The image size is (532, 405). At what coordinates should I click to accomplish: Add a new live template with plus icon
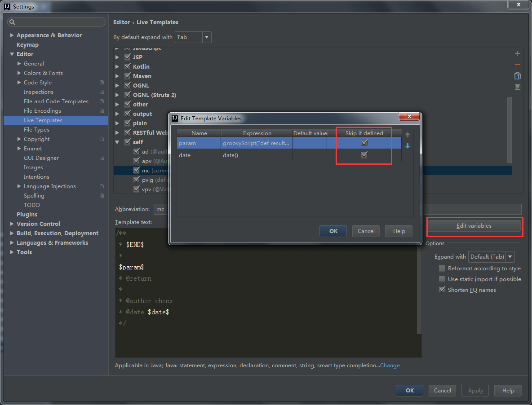518,53
